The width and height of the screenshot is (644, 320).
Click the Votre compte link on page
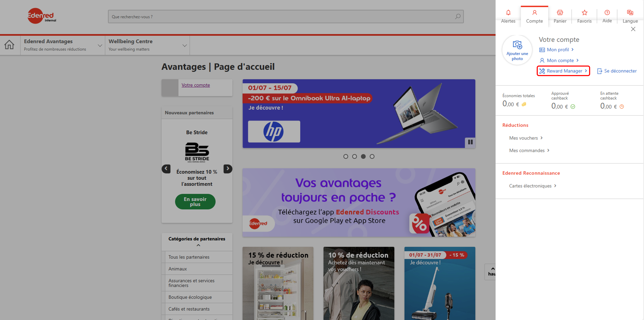(x=196, y=85)
